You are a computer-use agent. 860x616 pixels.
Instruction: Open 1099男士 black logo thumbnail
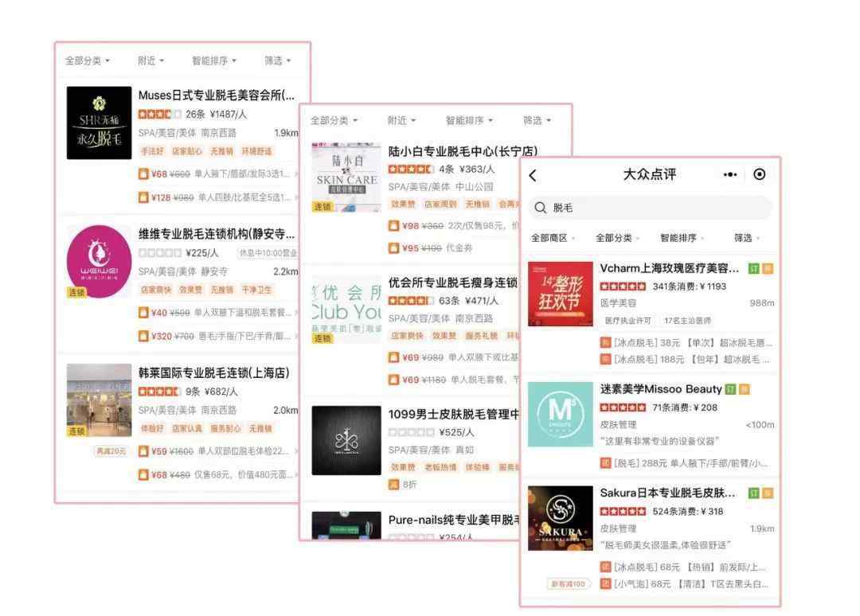coord(346,441)
